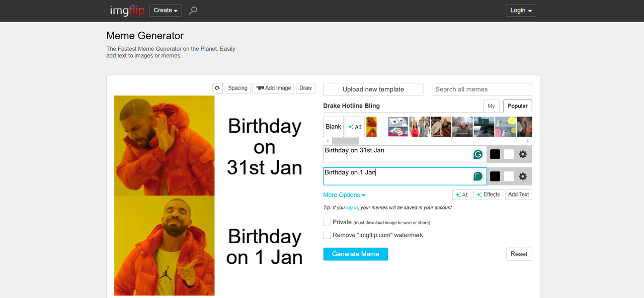The image size is (644, 298).
Task: Click Grammarly icon in first text box
Action: click(x=477, y=154)
